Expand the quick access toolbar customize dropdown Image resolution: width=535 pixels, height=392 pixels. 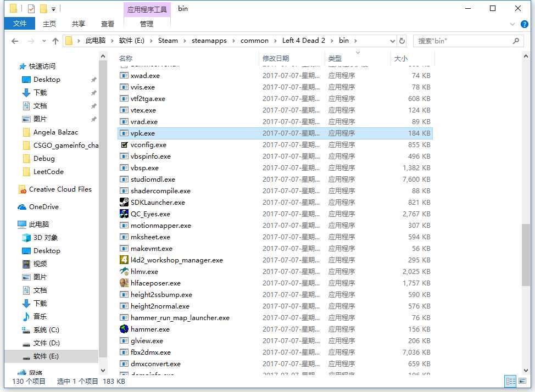tap(54, 9)
